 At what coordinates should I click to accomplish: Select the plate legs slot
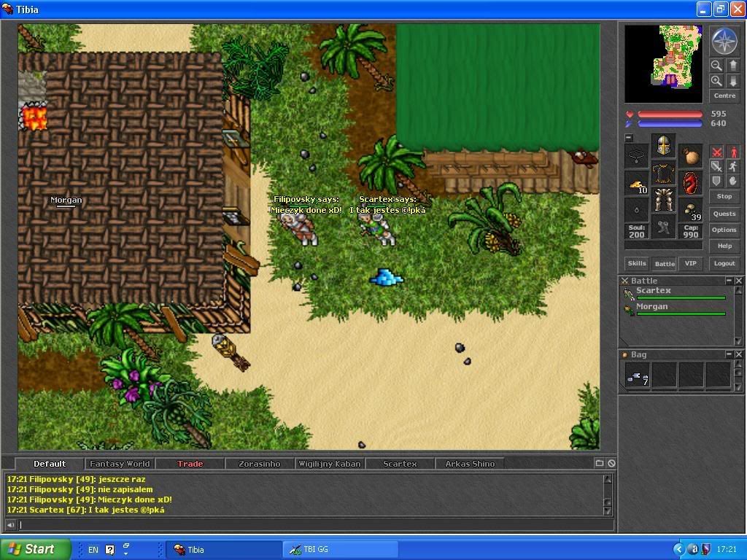(x=664, y=200)
